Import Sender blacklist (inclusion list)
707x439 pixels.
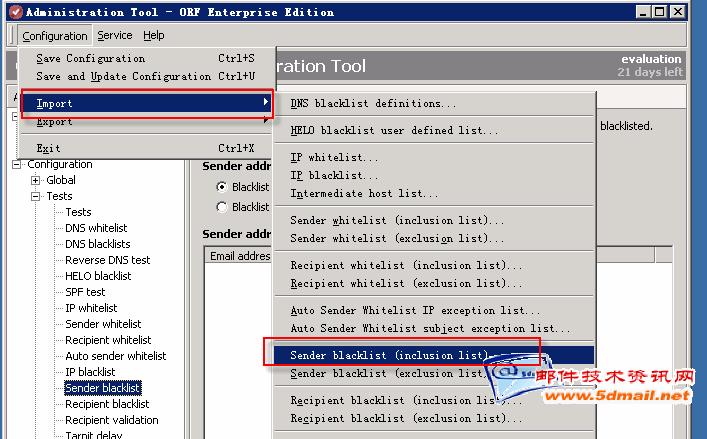[390, 355]
